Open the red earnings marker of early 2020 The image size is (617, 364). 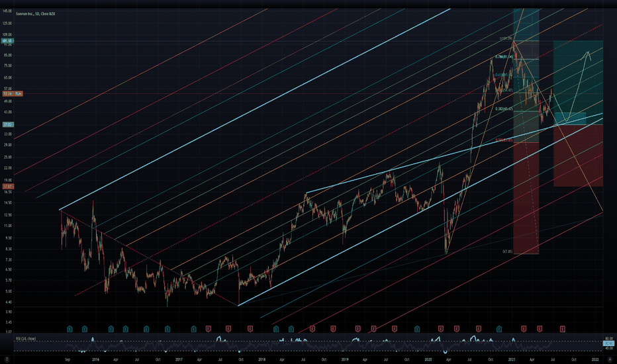(x=441, y=328)
